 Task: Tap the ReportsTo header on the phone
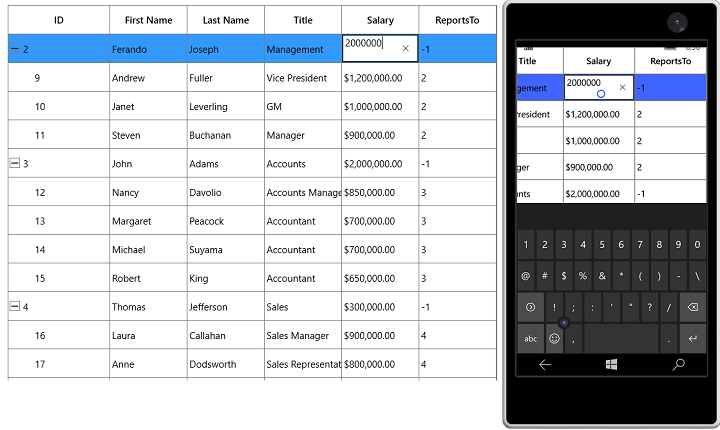pyautogui.click(x=670, y=61)
